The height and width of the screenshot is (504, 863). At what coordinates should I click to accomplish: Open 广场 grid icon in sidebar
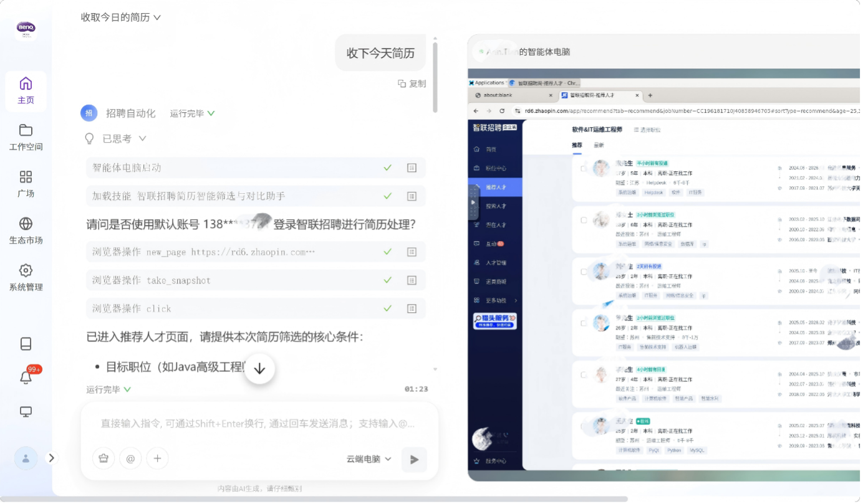[26, 184]
